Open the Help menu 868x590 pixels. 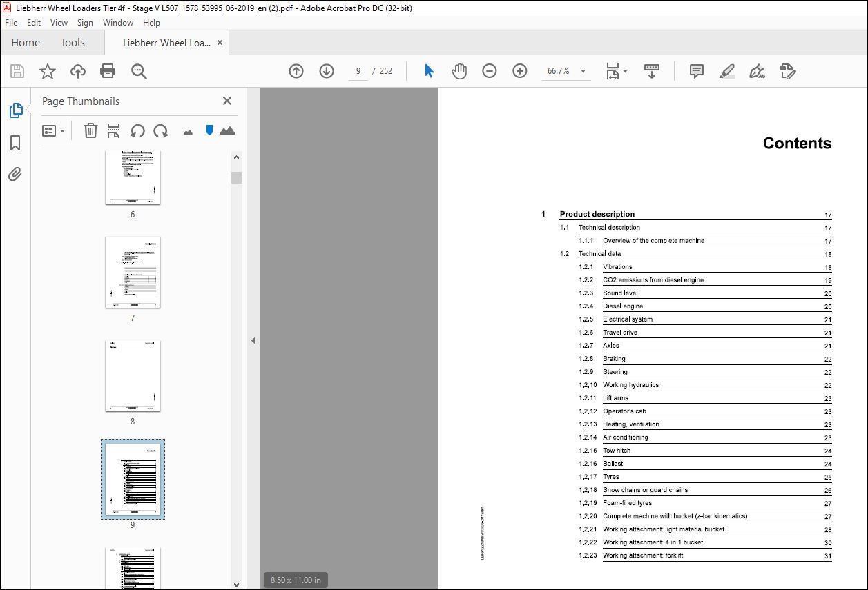(x=151, y=23)
